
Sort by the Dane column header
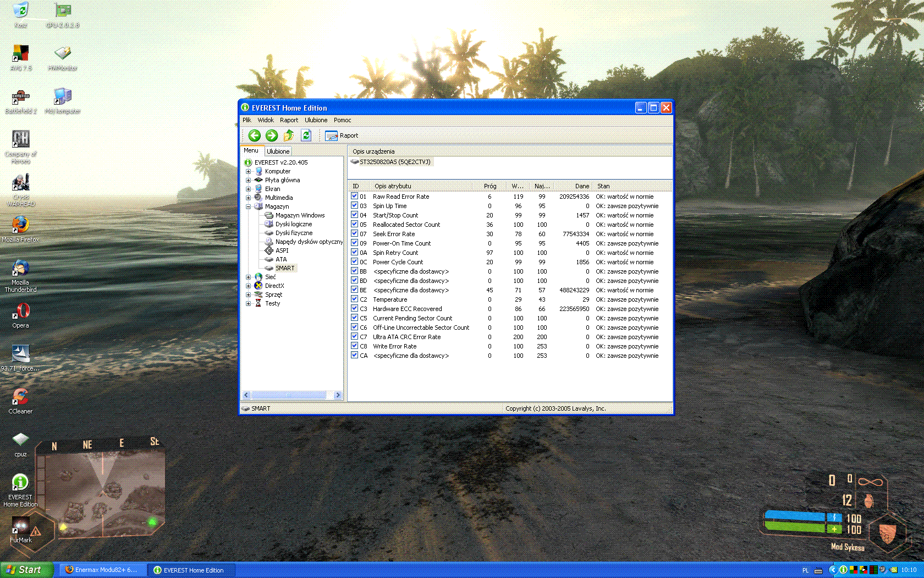573,186
